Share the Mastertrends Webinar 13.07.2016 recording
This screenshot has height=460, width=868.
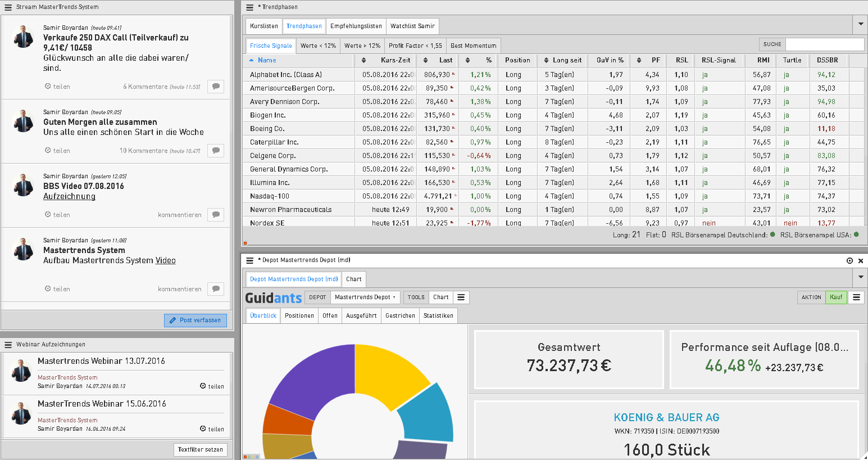(x=212, y=386)
